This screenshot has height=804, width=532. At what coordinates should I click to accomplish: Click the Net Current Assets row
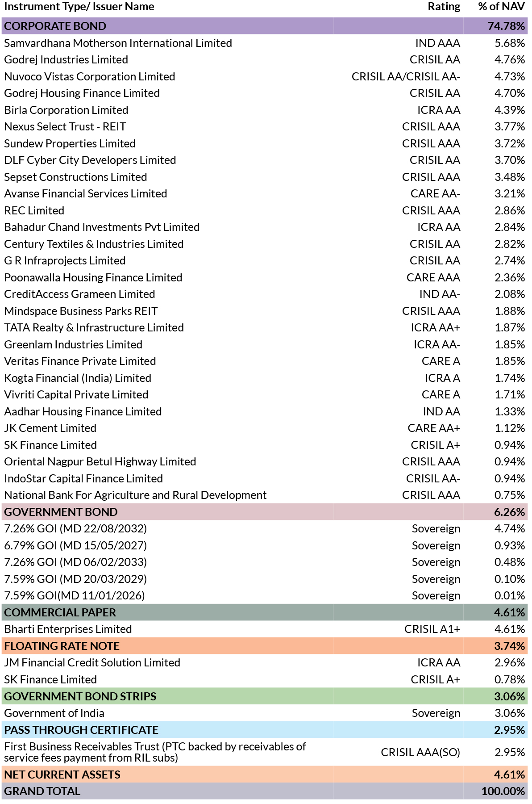pos(62,775)
